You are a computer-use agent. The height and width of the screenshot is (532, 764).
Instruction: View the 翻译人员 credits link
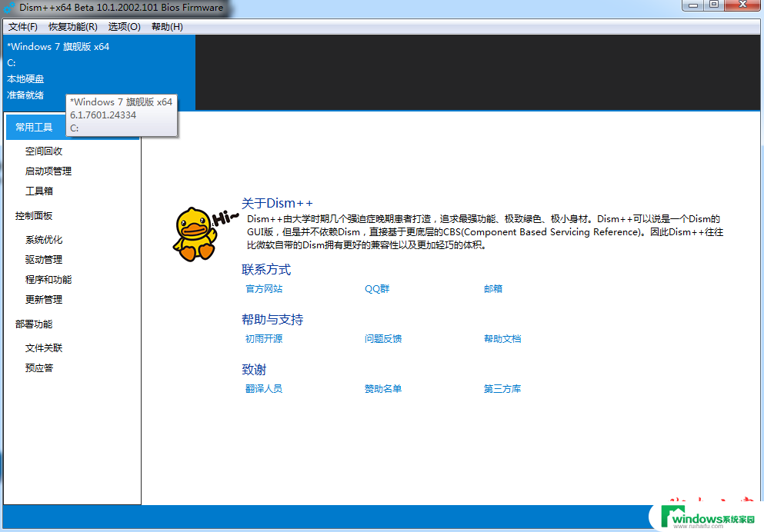coord(264,389)
